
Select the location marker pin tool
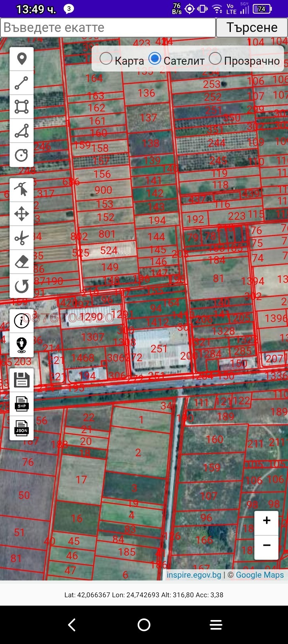click(22, 59)
